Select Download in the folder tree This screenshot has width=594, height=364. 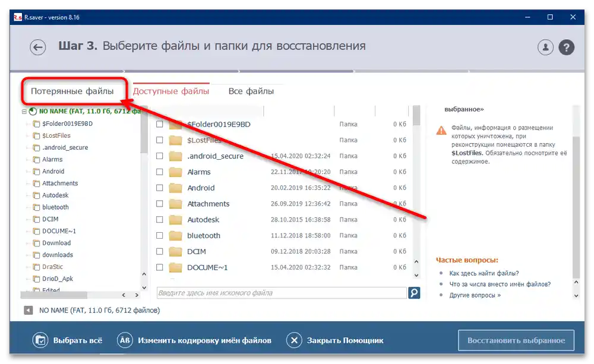point(56,243)
